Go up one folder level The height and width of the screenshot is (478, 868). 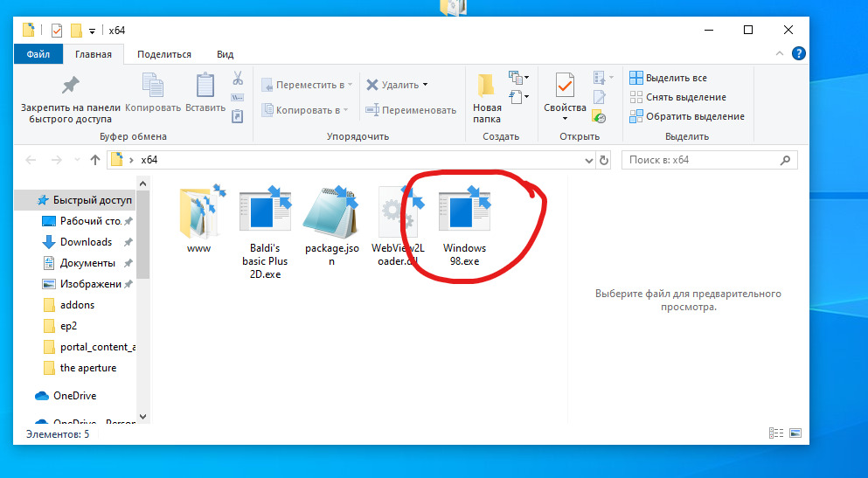(x=95, y=160)
